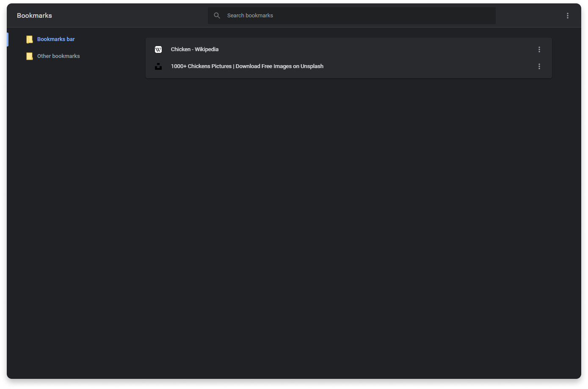Screen dimensions: 588x389
Task: Open the kebab menu for the Unsplash bookmark
Action: click(x=539, y=66)
